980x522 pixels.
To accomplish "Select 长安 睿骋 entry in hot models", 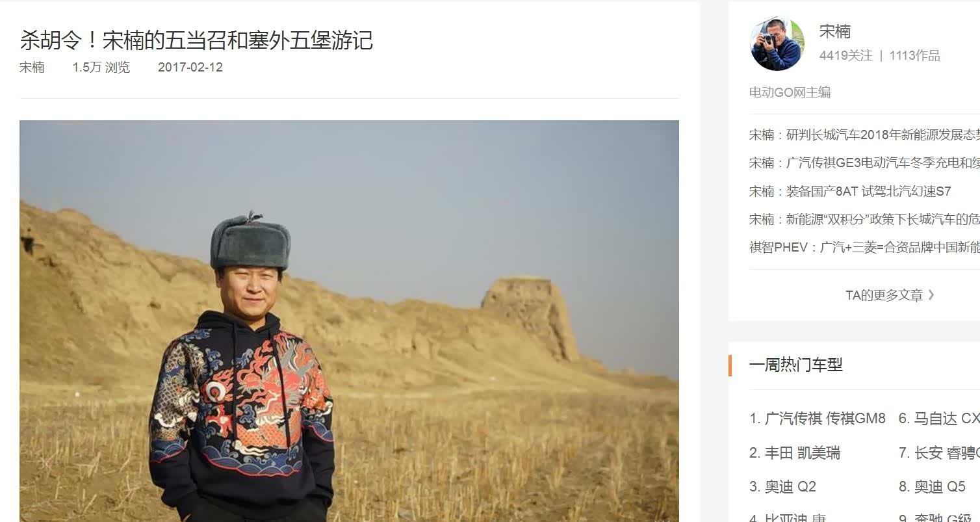I will click(x=939, y=453).
